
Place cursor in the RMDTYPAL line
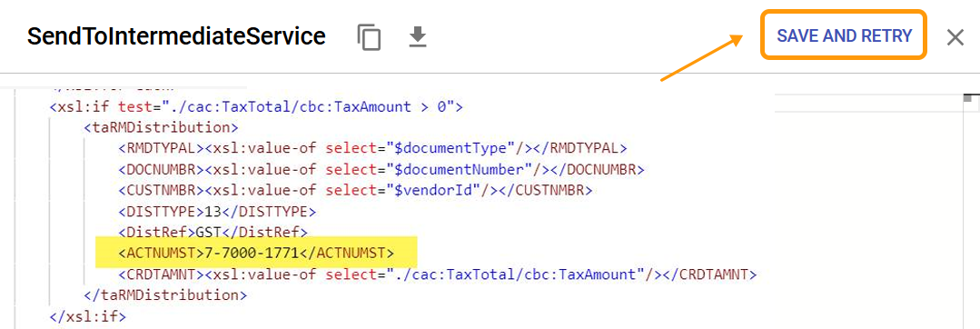pos(372,149)
